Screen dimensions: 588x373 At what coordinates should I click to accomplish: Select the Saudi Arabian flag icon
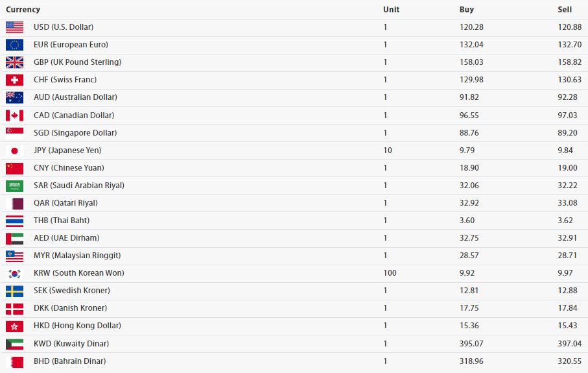pos(15,186)
